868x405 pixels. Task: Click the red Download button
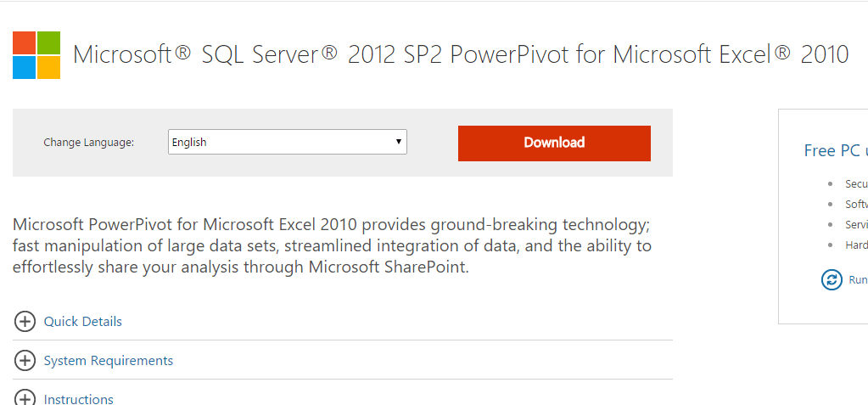554,143
